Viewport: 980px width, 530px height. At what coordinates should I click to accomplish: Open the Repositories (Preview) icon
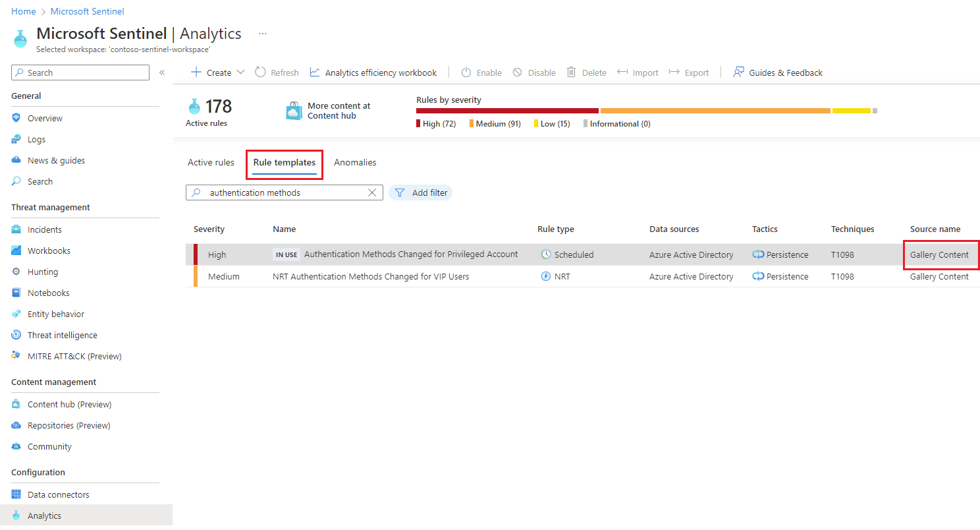16,425
